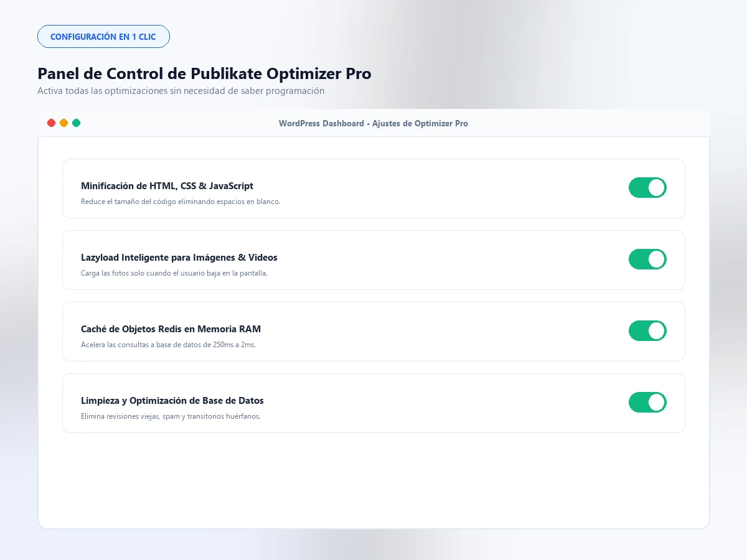Click heading "Panel de Control de Publikate Optimizer Pro"
Screen dimensions: 747x560
[204, 73]
